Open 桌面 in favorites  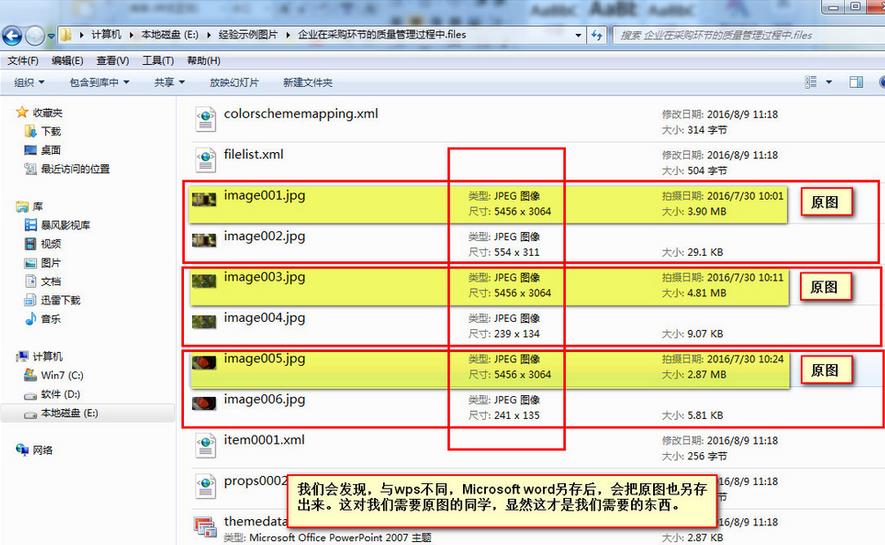51,150
